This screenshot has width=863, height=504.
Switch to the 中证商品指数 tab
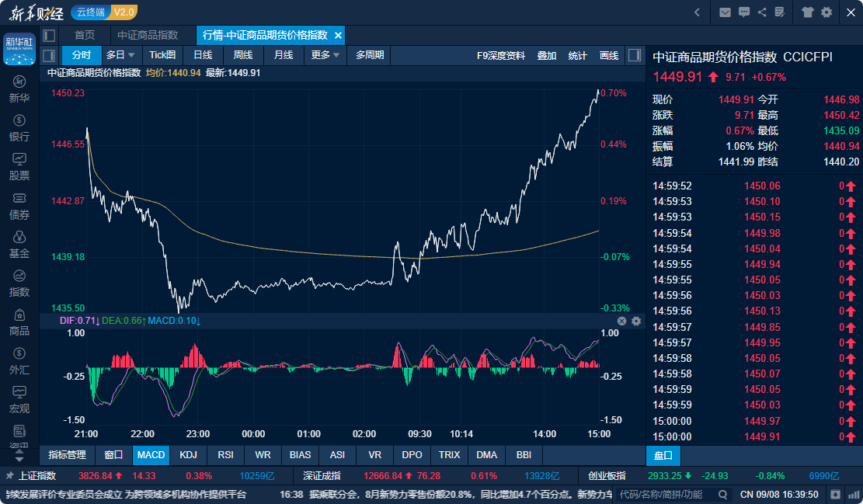(x=148, y=35)
